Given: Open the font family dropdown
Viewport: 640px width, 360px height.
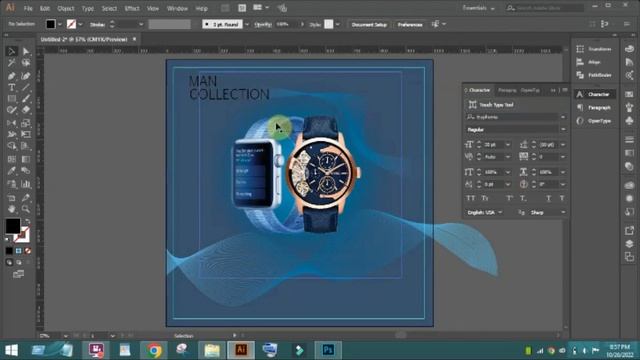Looking at the screenshot, I should tap(563, 117).
